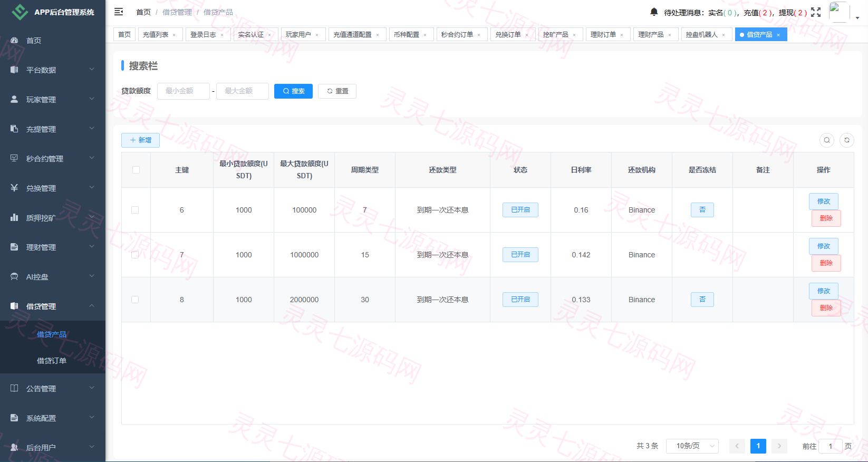Focus the 最小金额 input field

coord(184,91)
